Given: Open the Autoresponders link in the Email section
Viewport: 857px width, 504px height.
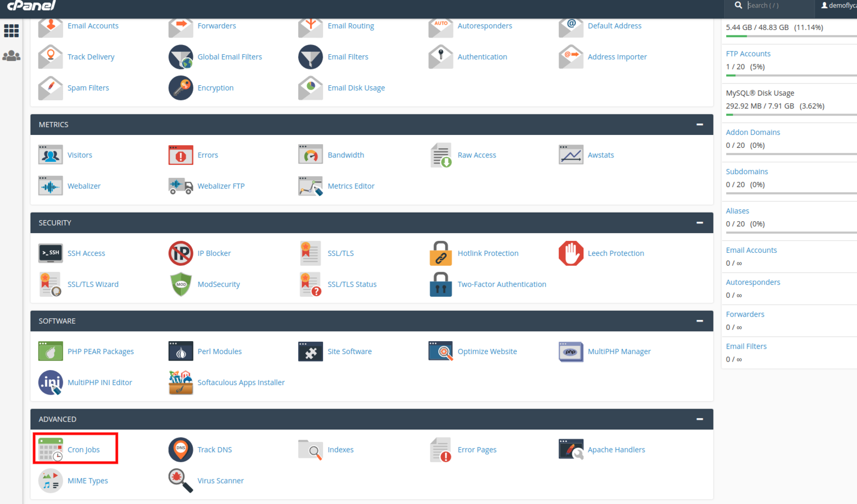Looking at the screenshot, I should [x=485, y=26].
